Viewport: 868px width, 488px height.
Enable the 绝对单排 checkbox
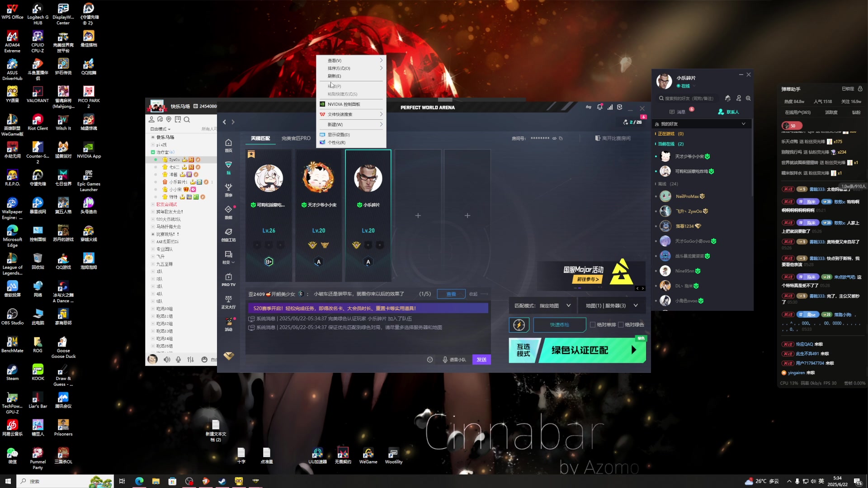[593, 324]
